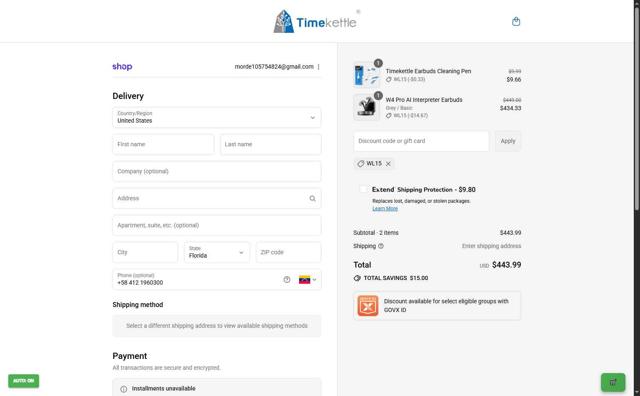Click the Payment heading
The image size is (640, 396).
point(130,356)
